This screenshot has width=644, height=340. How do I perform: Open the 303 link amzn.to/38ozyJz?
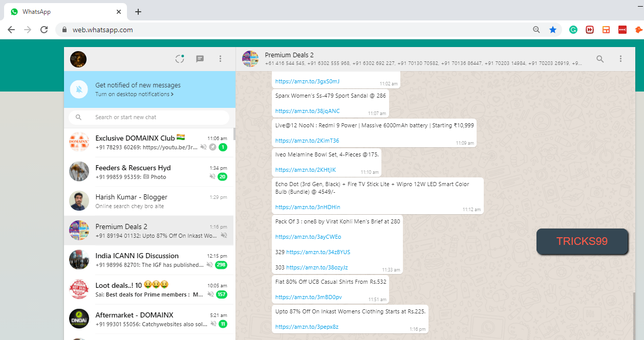pyautogui.click(x=317, y=267)
